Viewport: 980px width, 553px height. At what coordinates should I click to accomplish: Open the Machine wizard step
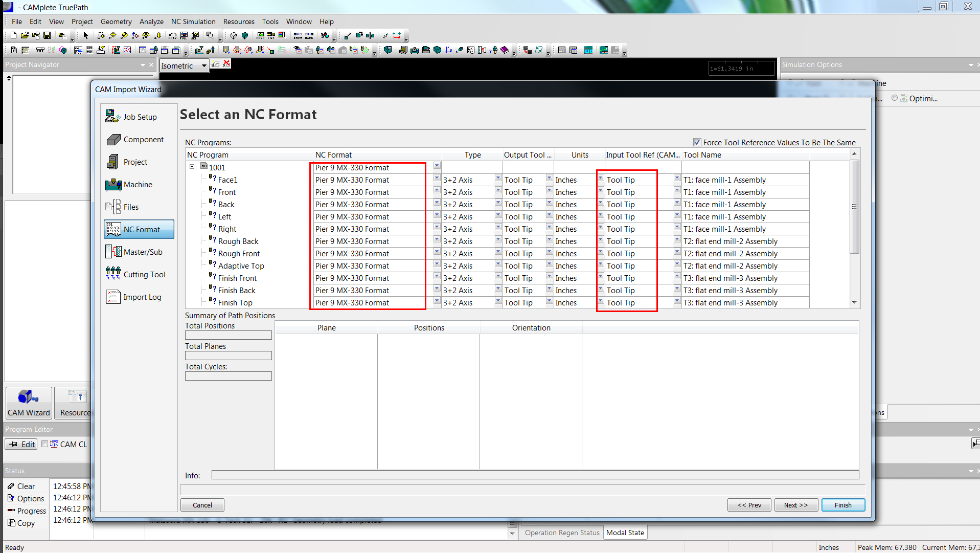click(139, 184)
